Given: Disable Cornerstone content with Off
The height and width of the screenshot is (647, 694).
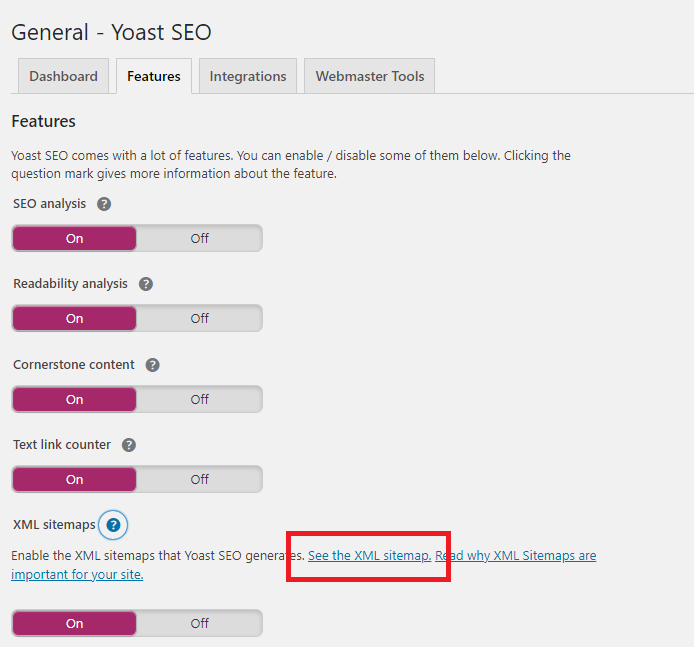Looking at the screenshot, I should pos(199,399).
